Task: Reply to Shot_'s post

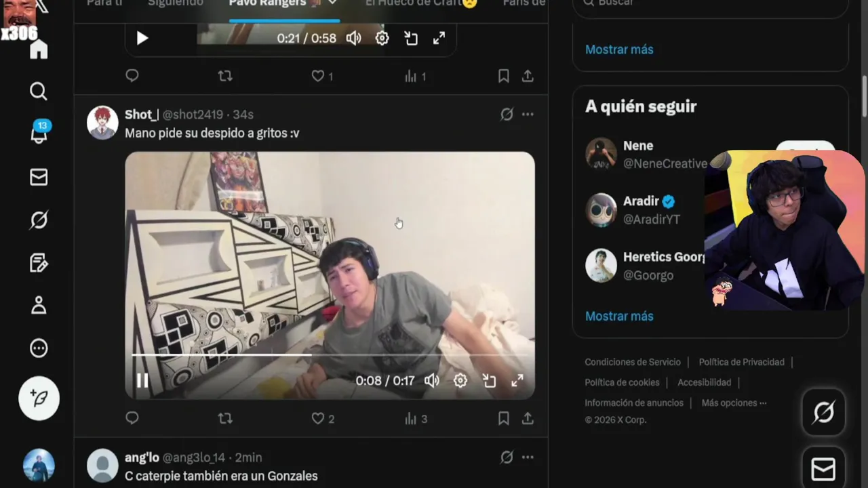Action: 132,418
